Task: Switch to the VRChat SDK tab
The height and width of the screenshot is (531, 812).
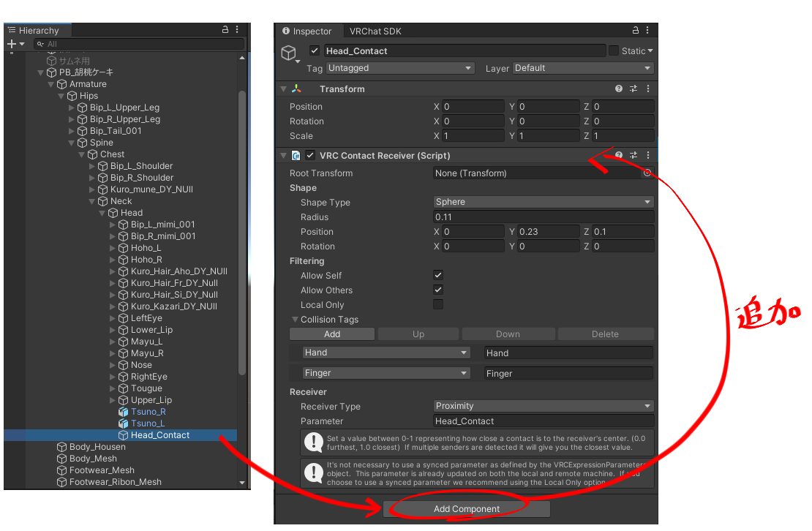Action: click(375, 31)
